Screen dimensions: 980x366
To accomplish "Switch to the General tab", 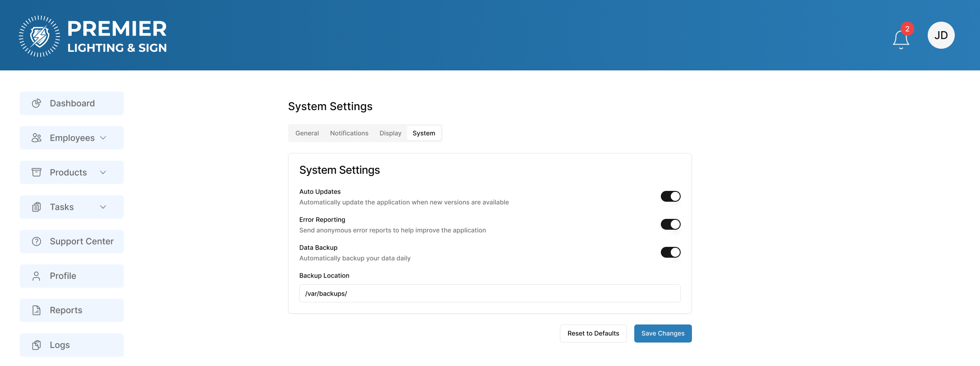I will click(x=307, y=133).
